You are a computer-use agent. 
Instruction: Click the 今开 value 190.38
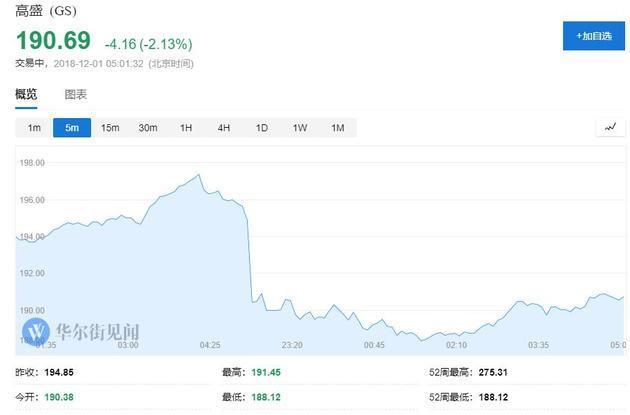click(59, 397)
